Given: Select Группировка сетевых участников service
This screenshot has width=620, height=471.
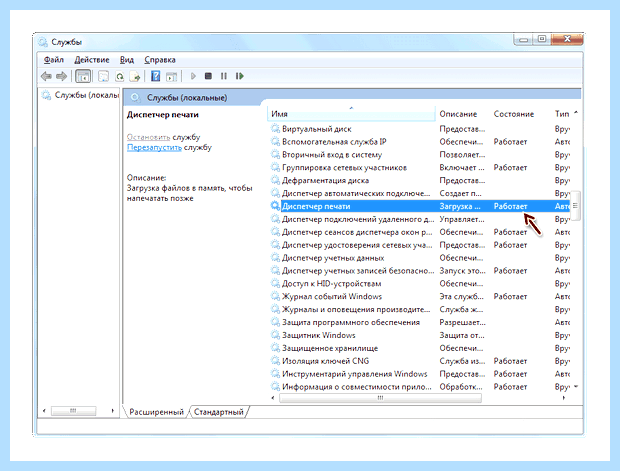Looking at the screenshot, I should tap(344, 168).
